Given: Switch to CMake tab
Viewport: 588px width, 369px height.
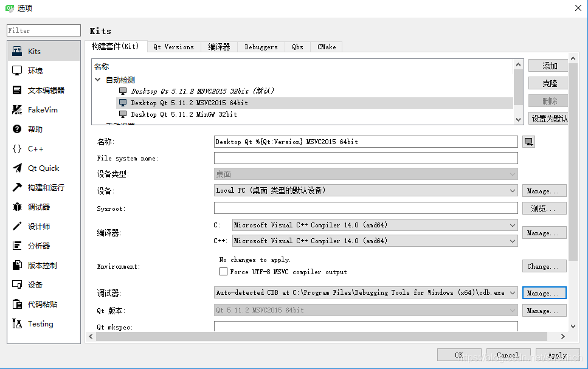Looking at the screenshot, I should click(x=327, y=47).
